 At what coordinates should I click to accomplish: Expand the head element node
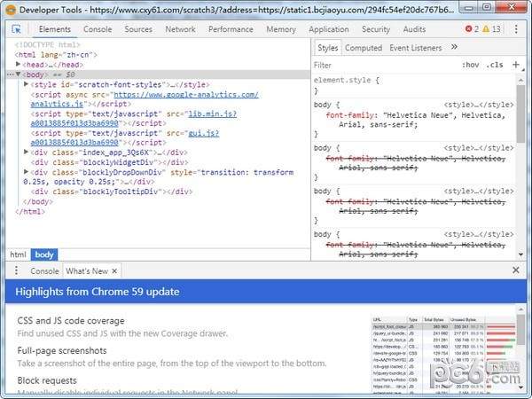[20, 65]
